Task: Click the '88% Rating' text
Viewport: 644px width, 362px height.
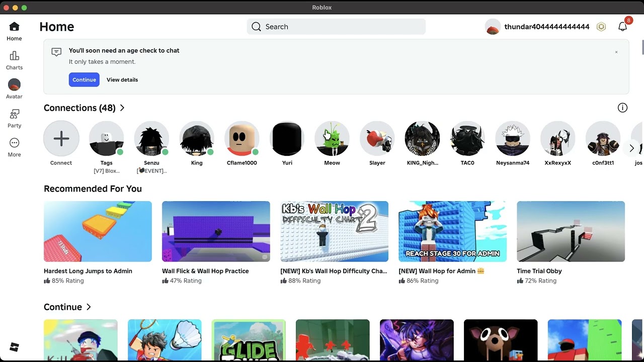Action: [304, 281]
